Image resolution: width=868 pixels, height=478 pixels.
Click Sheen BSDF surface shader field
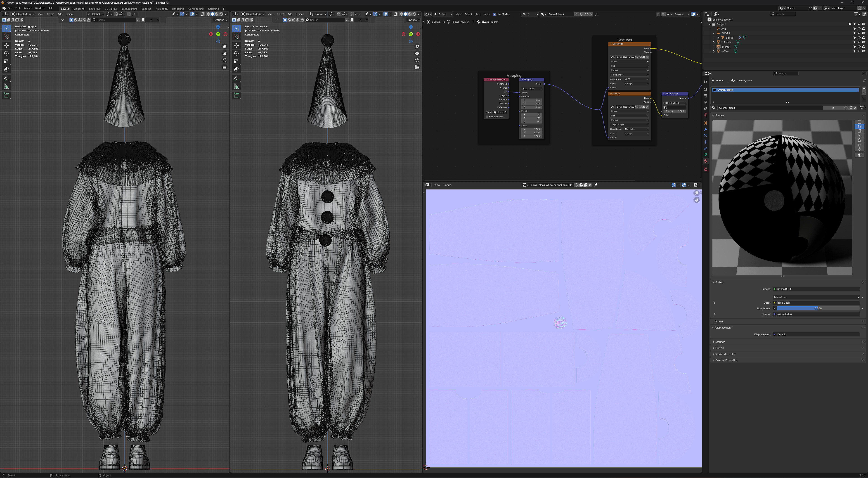click(x=816, y=289)
